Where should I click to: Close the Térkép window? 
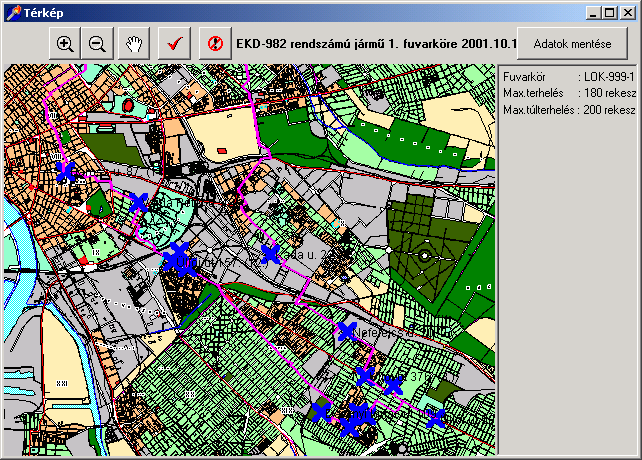pyautogui.click(x=628, y=12)
